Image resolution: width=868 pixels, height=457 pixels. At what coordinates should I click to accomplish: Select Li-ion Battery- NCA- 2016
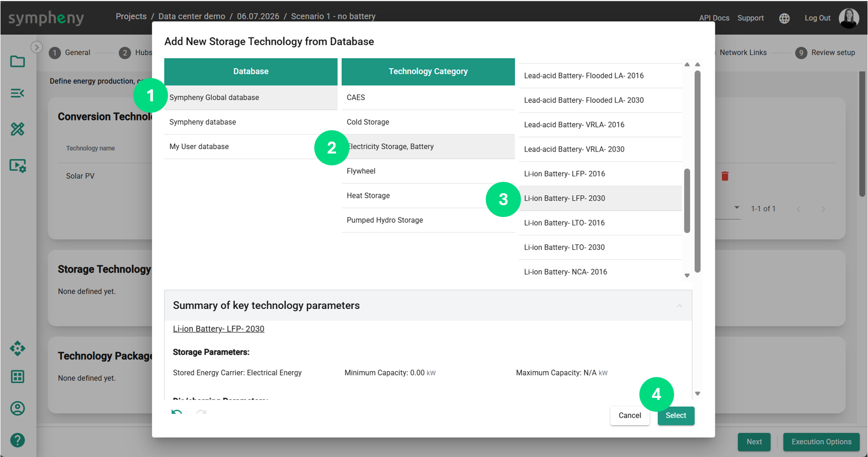tap(600, 272)
